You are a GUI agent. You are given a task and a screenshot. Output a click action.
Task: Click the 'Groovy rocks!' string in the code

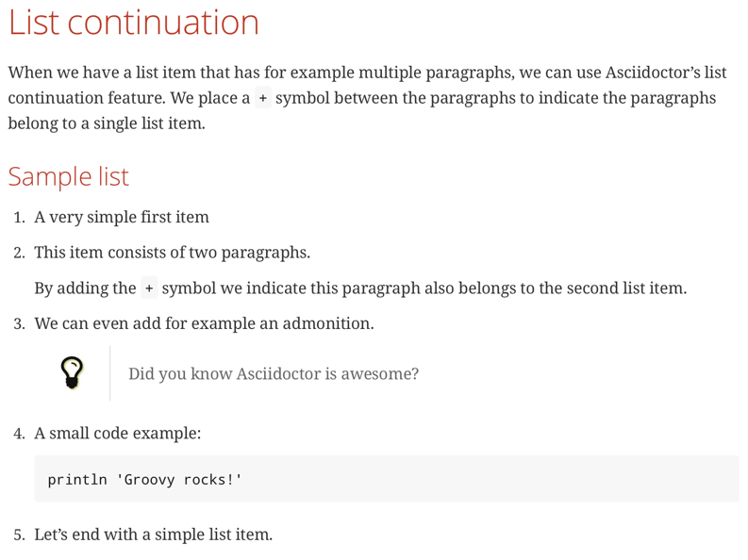tap(178, 480)
